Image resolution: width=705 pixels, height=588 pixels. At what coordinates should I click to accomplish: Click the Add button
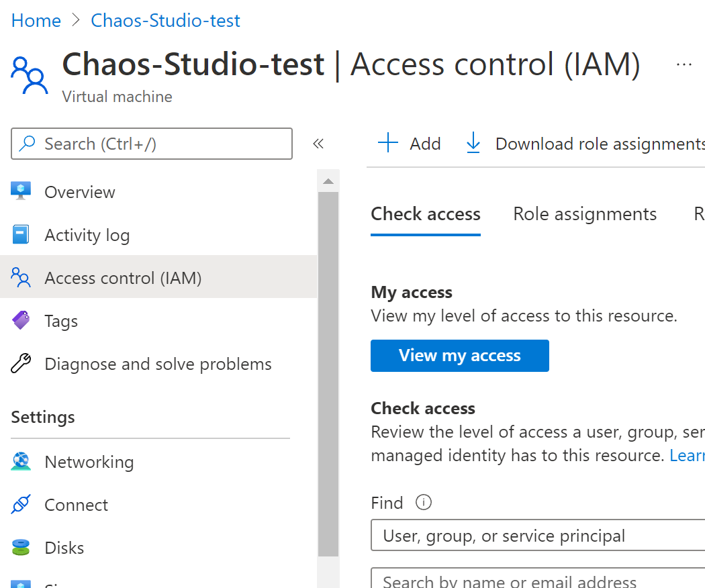[408, 143]
